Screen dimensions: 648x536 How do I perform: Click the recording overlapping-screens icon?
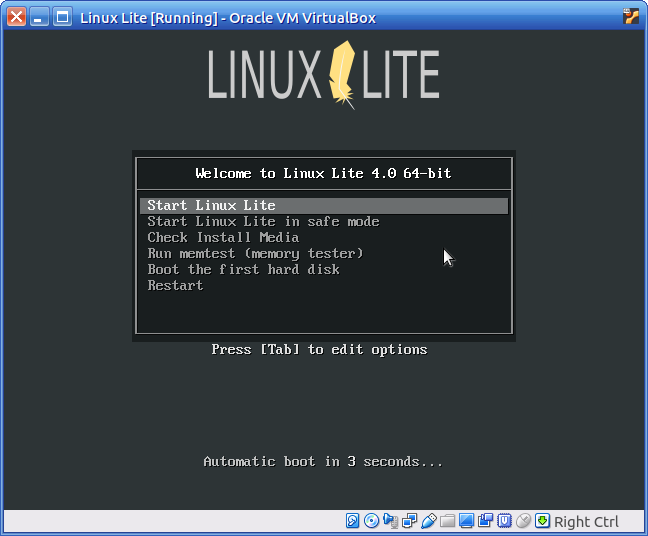[486, 521]
